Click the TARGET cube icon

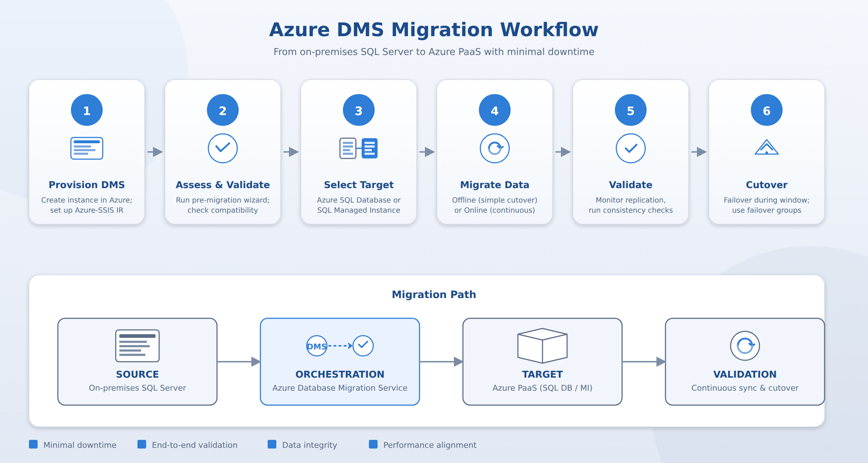pyautogui.click(x=542, y=345)
